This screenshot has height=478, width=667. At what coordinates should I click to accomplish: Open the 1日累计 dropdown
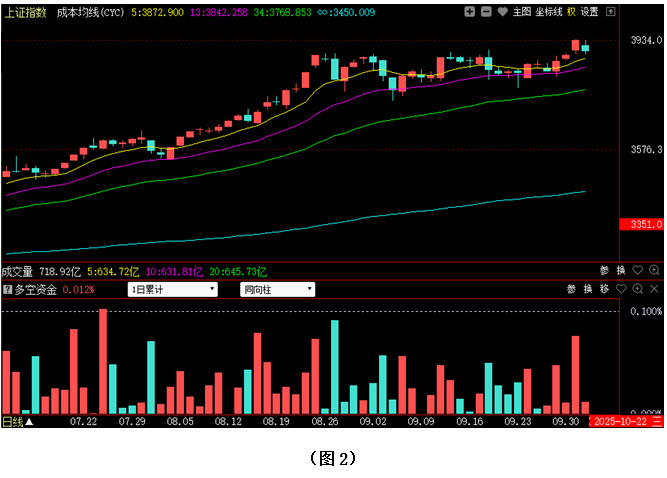[173, 289]
